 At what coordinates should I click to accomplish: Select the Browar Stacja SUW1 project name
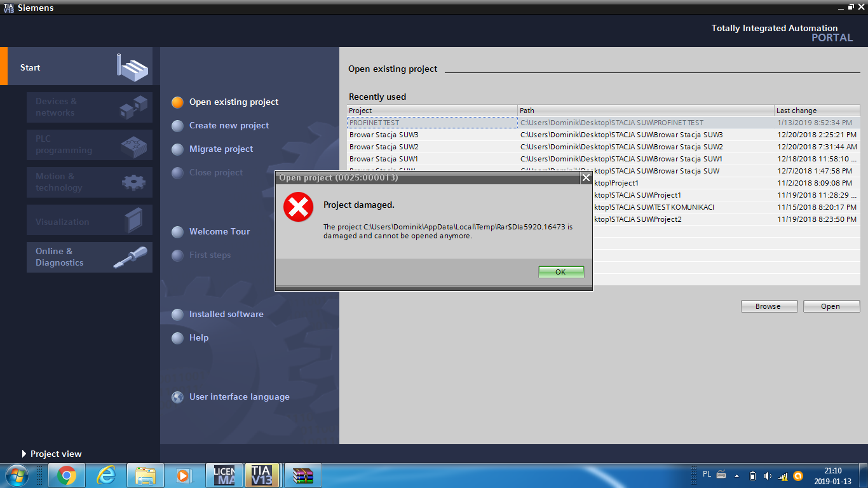(x=384, y=159)
